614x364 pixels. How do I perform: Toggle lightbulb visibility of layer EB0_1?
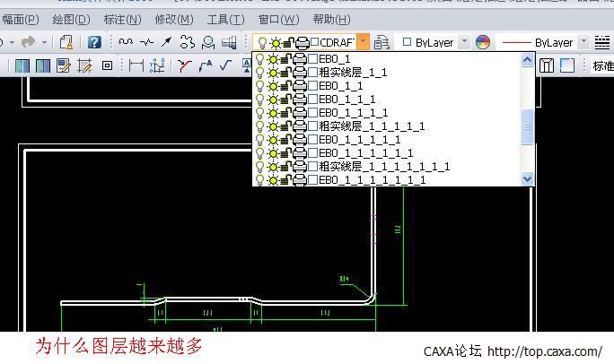(259, 59)
